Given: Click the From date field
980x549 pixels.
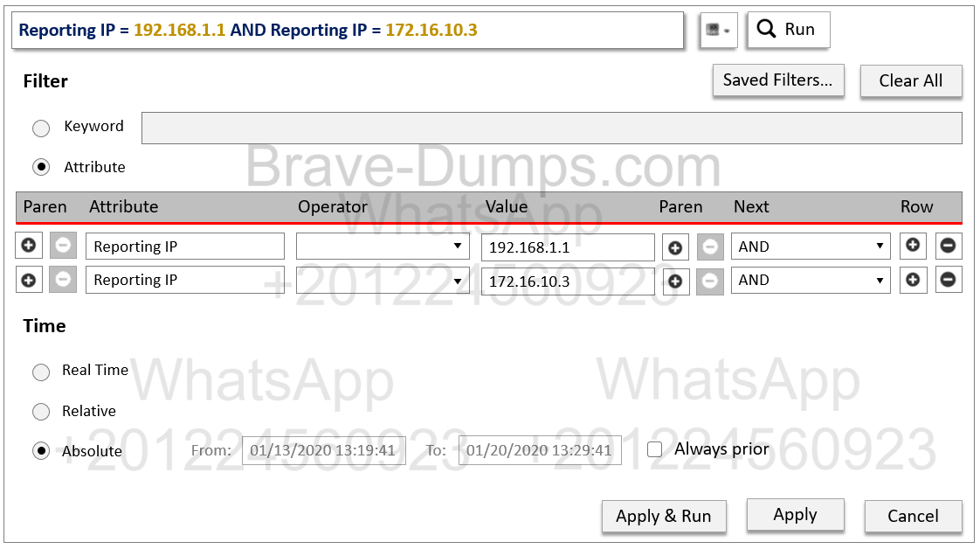Looking at the screenshot, I should (323, 450).
